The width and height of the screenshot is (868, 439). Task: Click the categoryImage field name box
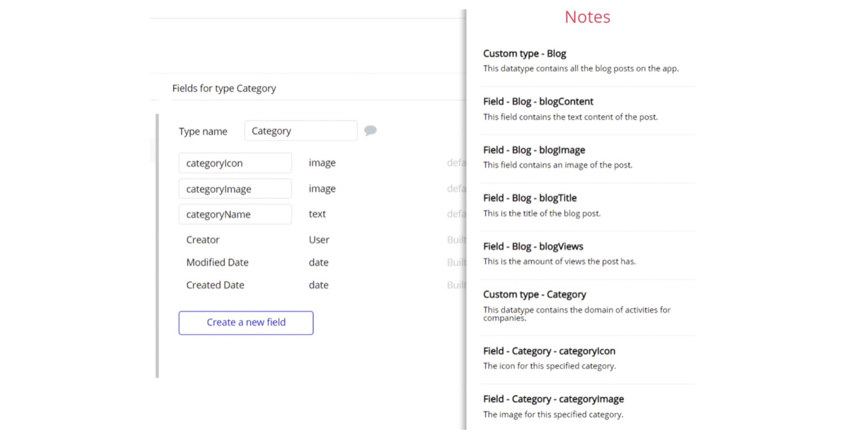[x=235, y=189]
